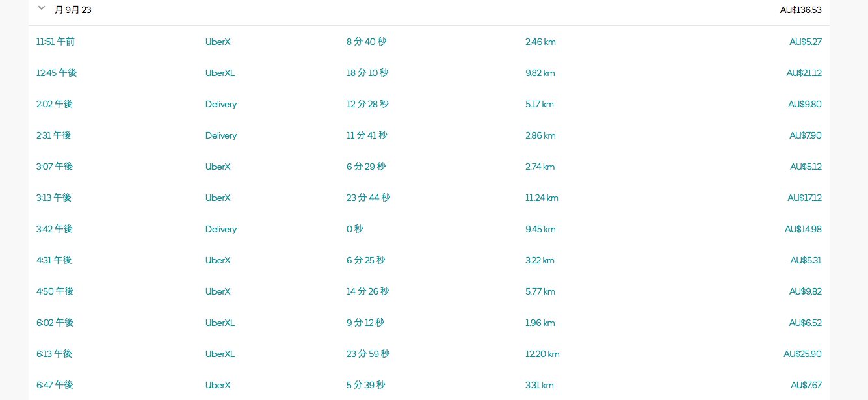Open the 12:45 午後 UberXL trip

pos(429,73)
